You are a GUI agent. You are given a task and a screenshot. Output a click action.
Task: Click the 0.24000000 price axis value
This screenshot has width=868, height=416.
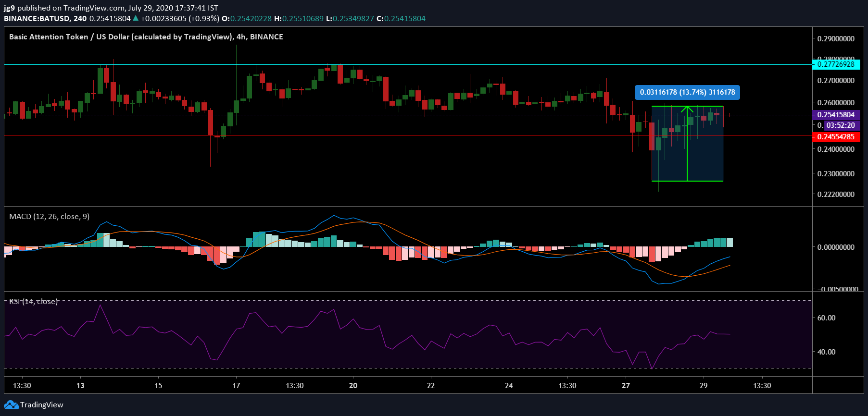pyautogui.click(x=836, y=149)
